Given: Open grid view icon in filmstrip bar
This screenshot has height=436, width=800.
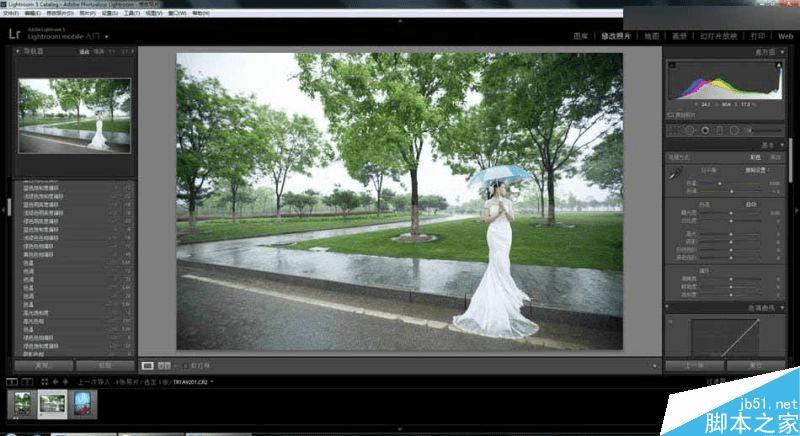Looking at the screenshot, I should click(x=44, y=381).
